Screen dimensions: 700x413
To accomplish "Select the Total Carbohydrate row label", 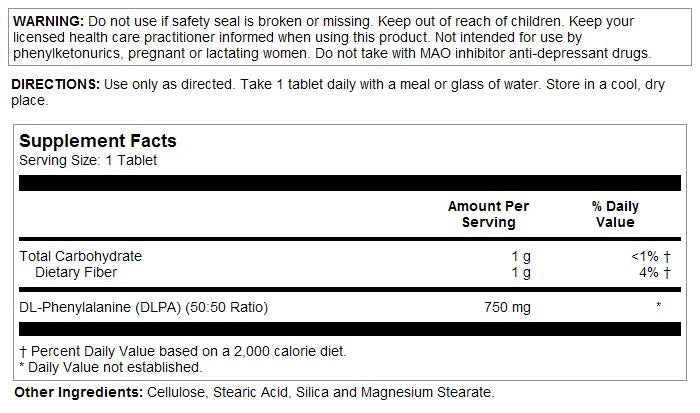I will pyautogui.click(x=81, y=256).
